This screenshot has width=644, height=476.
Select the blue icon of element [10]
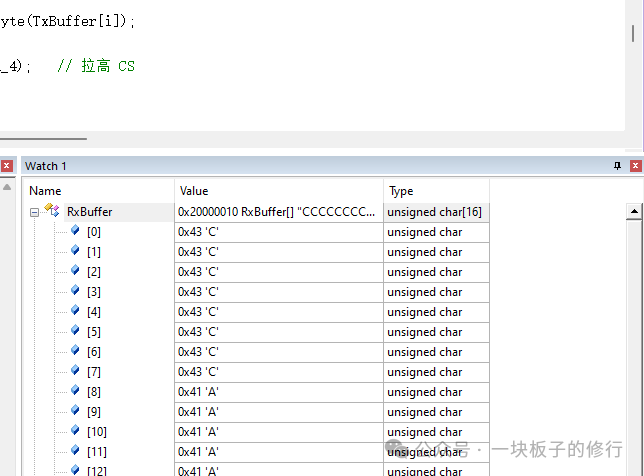(75, 430)
